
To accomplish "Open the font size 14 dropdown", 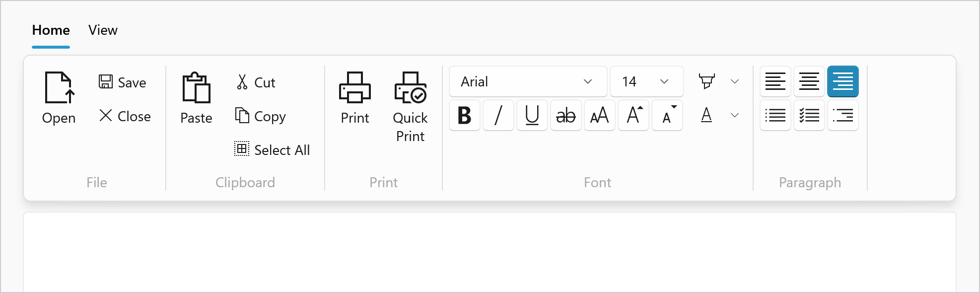I will coord(664,82).
